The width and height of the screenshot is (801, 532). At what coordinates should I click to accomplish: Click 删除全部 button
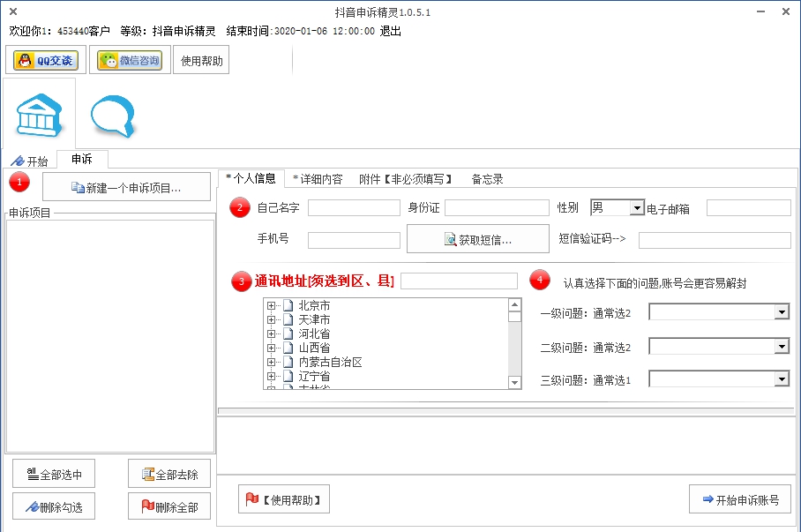point(169,506)
